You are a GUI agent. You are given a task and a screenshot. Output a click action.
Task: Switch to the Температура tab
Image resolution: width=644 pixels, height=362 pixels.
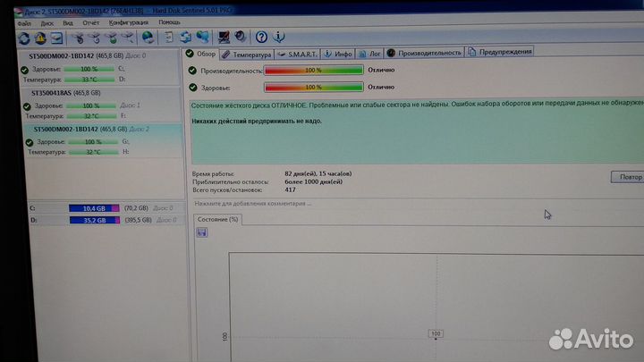click(x=247, y=55)
